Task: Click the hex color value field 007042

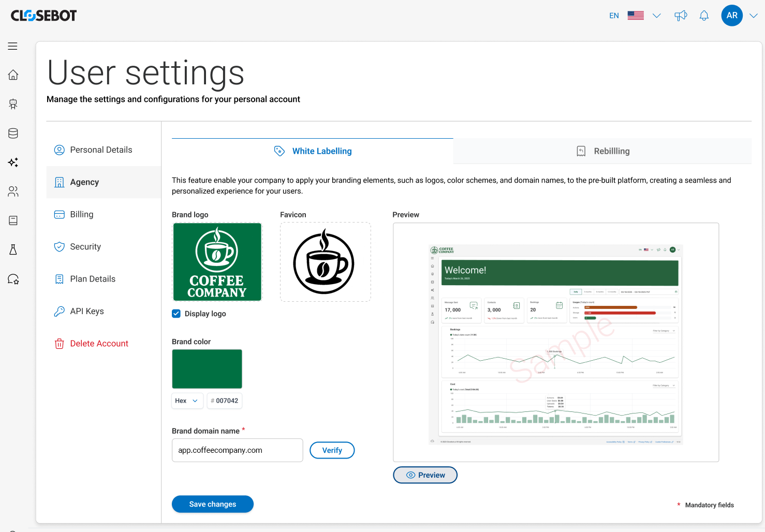Action: pyautogui.click(x=225, y=401)
